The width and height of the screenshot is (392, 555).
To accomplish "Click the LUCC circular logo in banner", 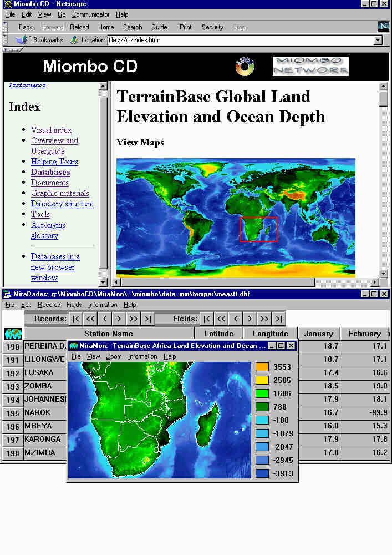I will click(245, 66).
